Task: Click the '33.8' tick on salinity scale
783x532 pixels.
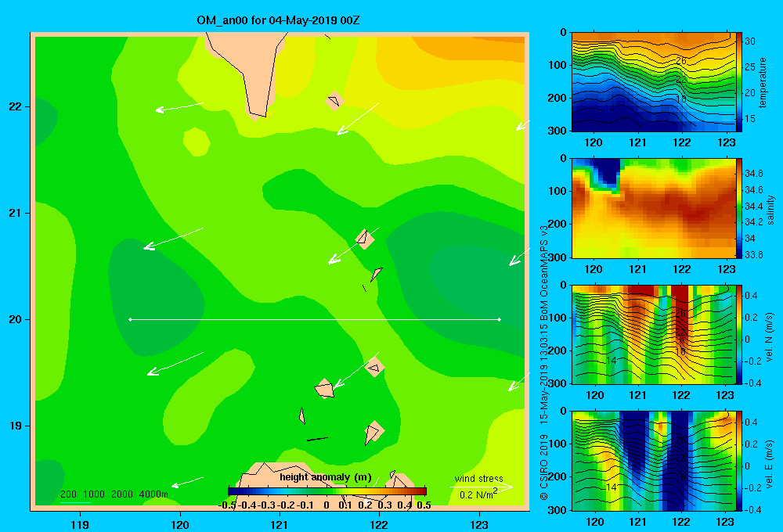Action: tap(753, 254)
